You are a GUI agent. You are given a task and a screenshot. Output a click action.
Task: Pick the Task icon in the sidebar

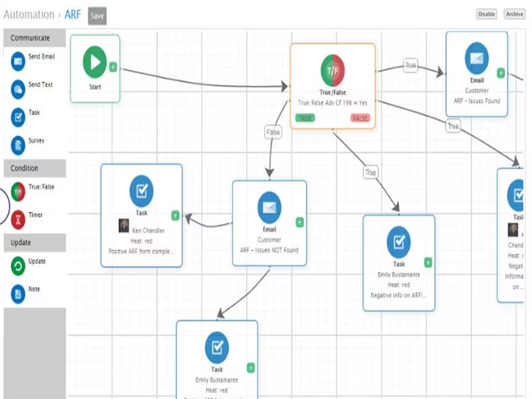[18, 118]
